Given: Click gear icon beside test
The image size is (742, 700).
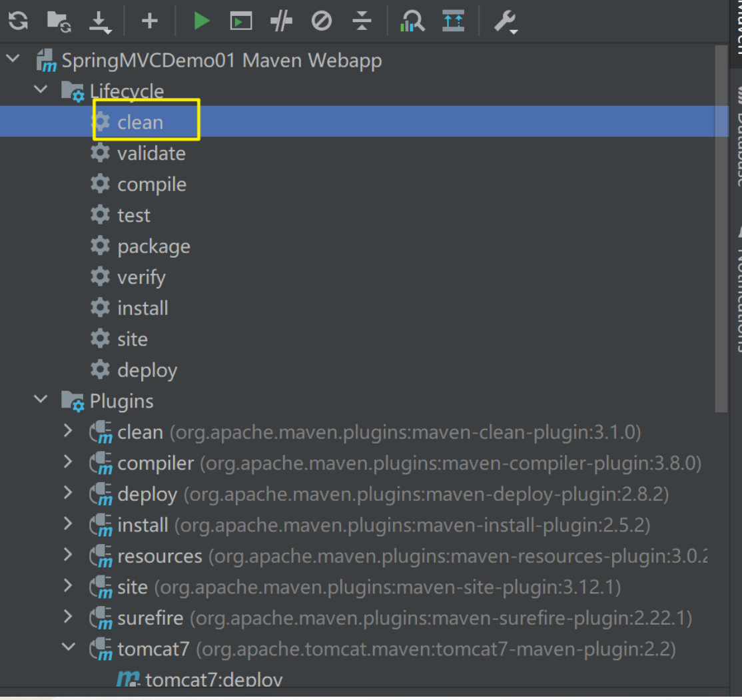Looking at the screenshot, I should pos(100,215).
